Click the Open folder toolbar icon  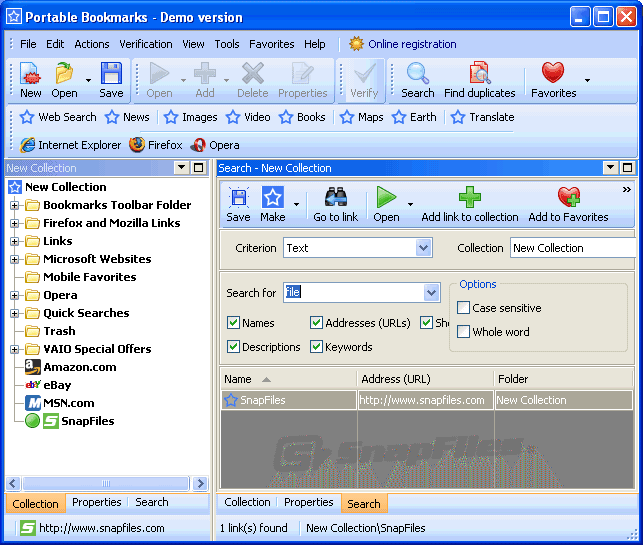(64, 74)
